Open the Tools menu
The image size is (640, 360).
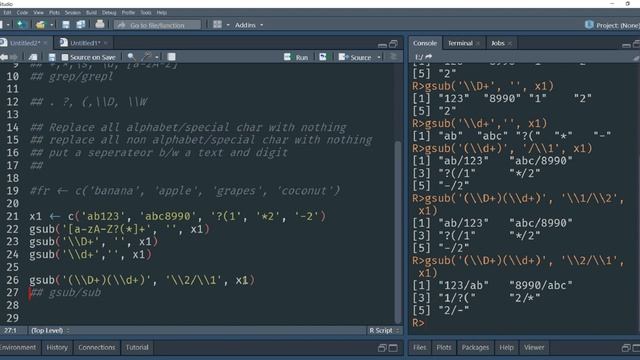tap(146, 13)
